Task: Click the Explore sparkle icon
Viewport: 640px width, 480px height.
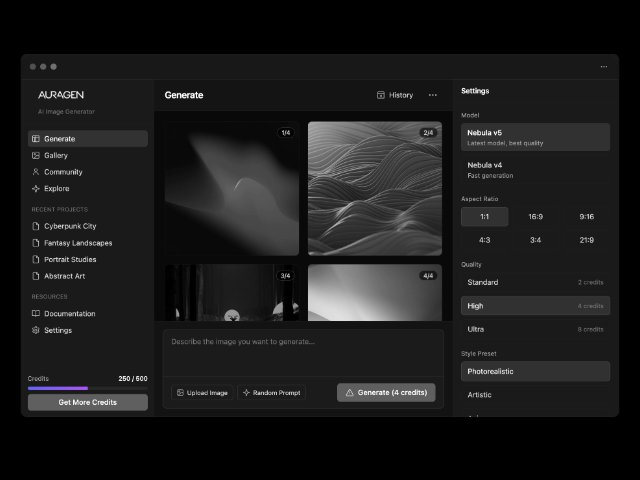Action: [36, 189]
